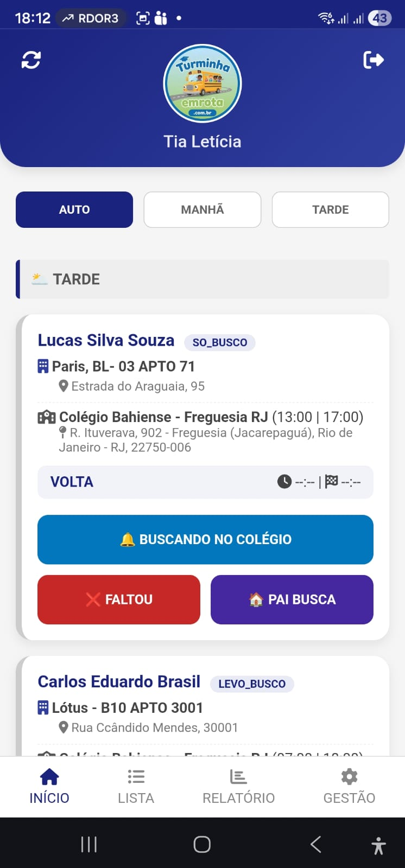This screenshot has width=405, height=868.
Task: Tap the refresh sync icon in the header
Action: tap(31, 60)
